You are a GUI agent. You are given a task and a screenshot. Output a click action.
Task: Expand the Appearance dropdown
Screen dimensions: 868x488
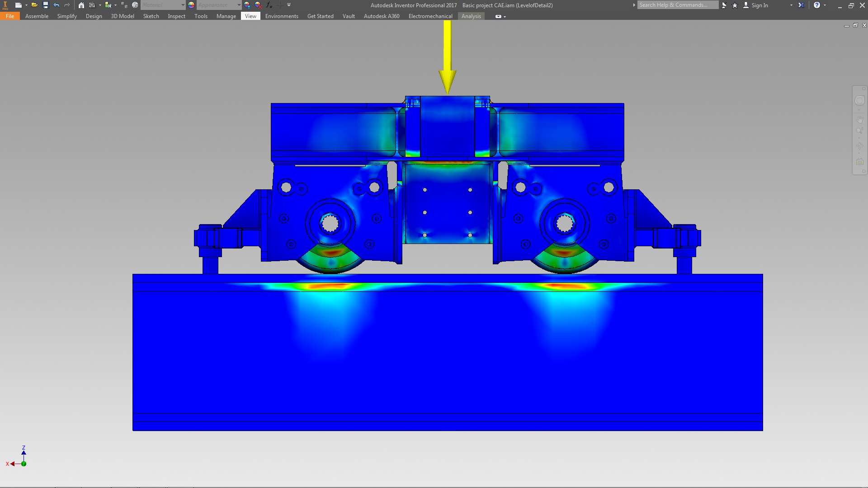click(x=239, y=5)
